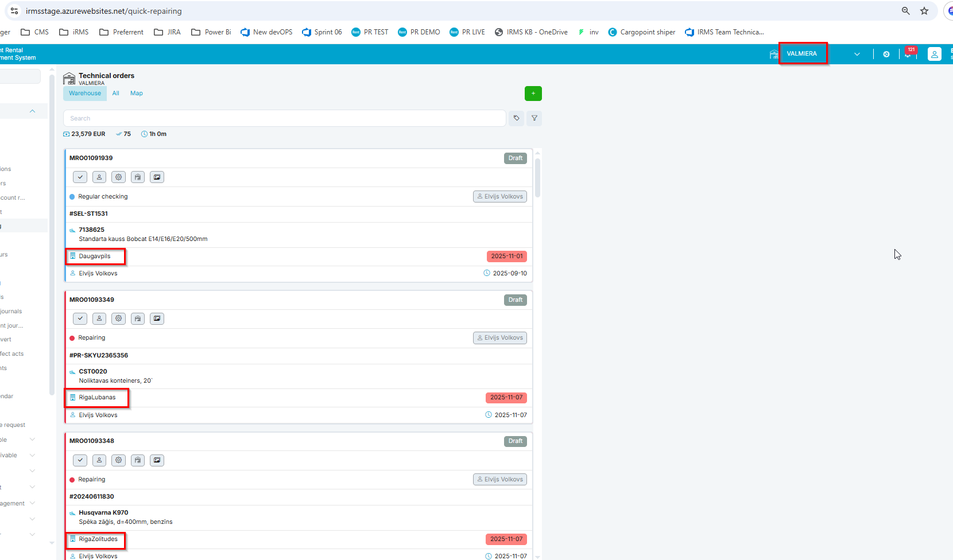Click checkmark button on order MRO01093349
The width and height of the screenshot is (953, 560).
tap(80, 318)
